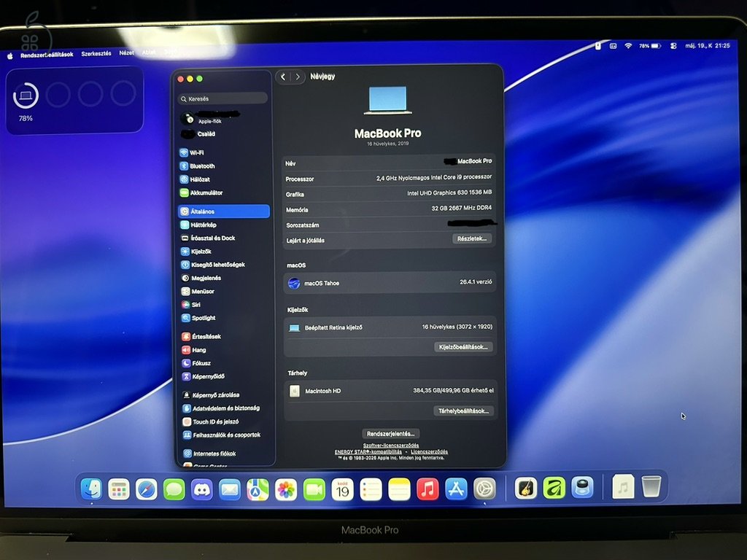
Task: Launch GarageBand from the Dock
Action: click(526, 489)
